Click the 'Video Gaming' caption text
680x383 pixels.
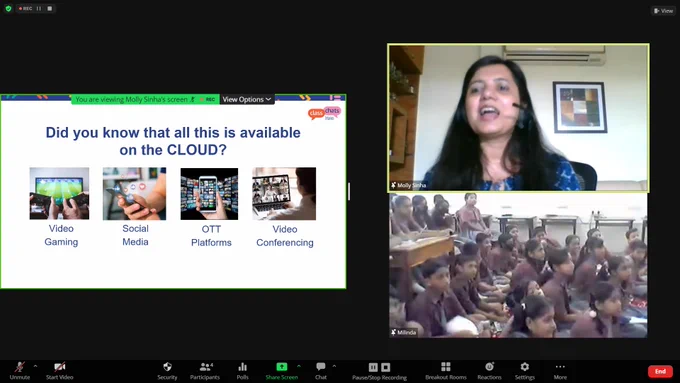(61, 235)
